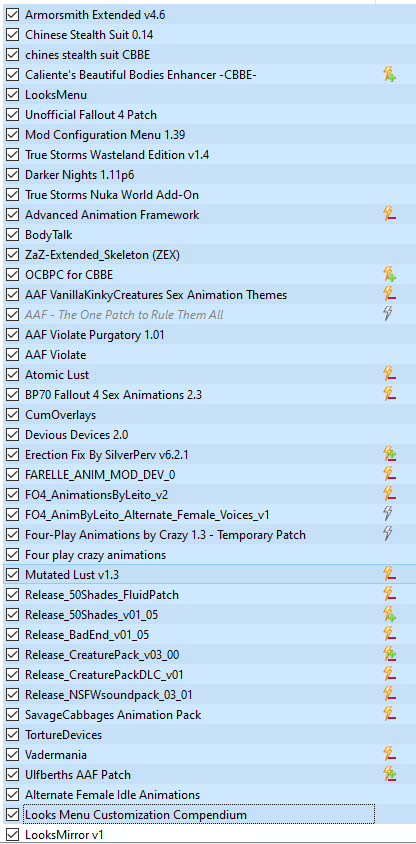Click conflict flag icon for Vadermania
The image size is (416, 844).
390,755
